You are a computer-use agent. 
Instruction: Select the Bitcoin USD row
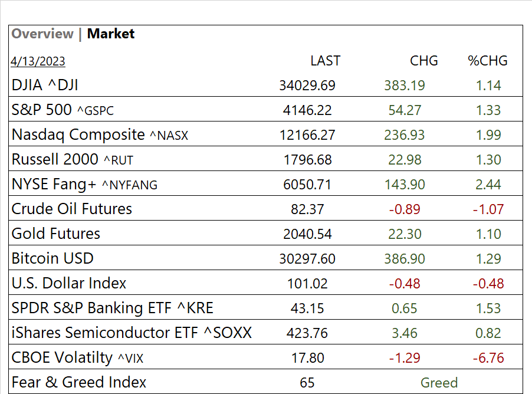[x=52, y=259]
